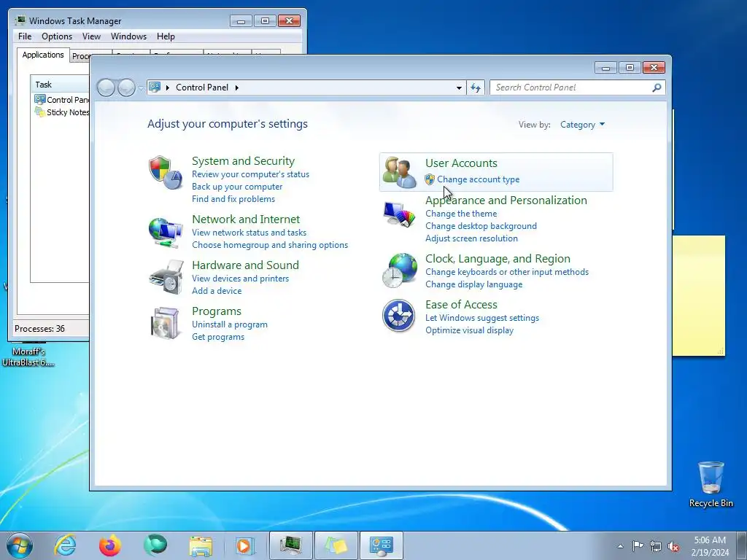The height and width of the screenshot is (560, 747).
Task: Click Review your computer's status
Action: [251, 174]
